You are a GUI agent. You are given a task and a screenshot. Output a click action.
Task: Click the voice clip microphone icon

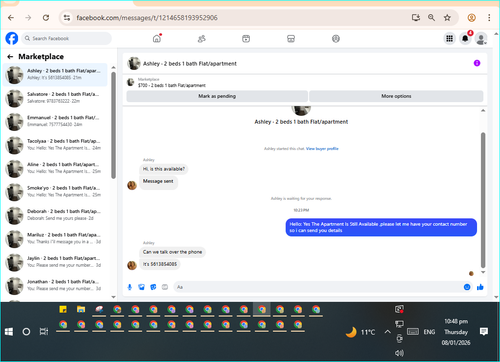coord(130,287)
